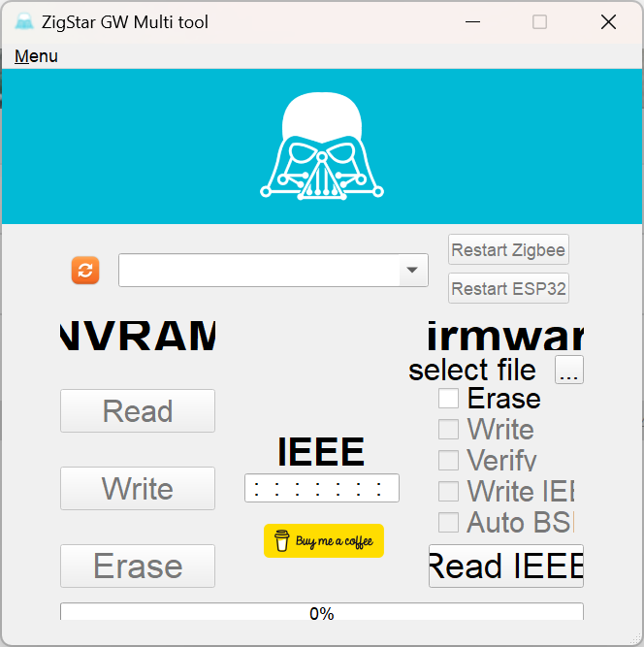Click the orange refresh ports icon
This screenshot has width=644, height=647.
[x=85, y=271]
